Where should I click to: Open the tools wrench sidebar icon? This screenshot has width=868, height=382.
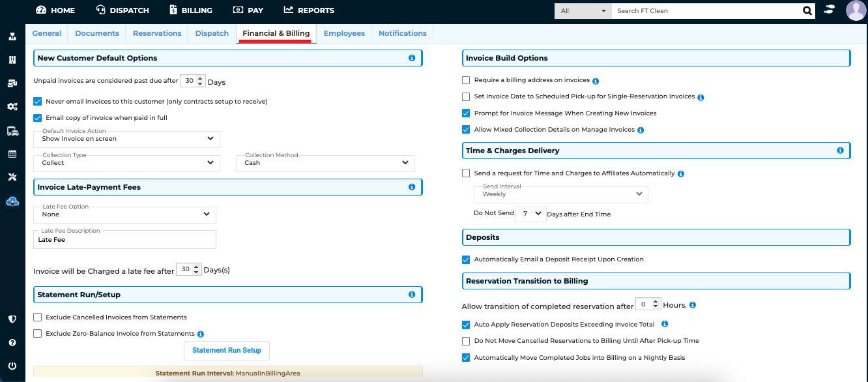click(12, 177)
